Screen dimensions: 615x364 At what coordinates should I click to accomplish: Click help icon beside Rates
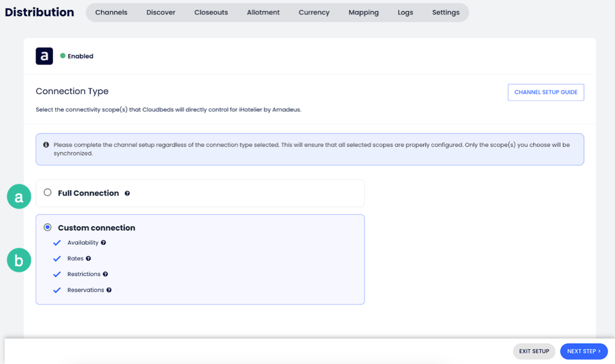point(89,259)
